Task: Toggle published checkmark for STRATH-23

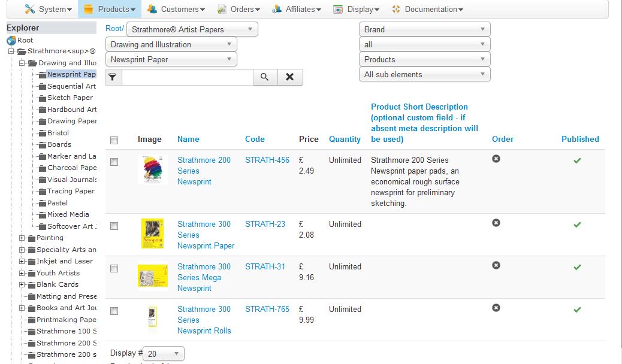Action: pos(577,225)
